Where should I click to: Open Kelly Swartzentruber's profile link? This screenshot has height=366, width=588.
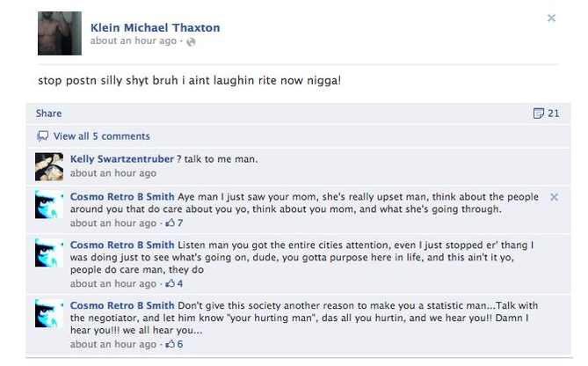pyautogui.click(x=122, y=159)
